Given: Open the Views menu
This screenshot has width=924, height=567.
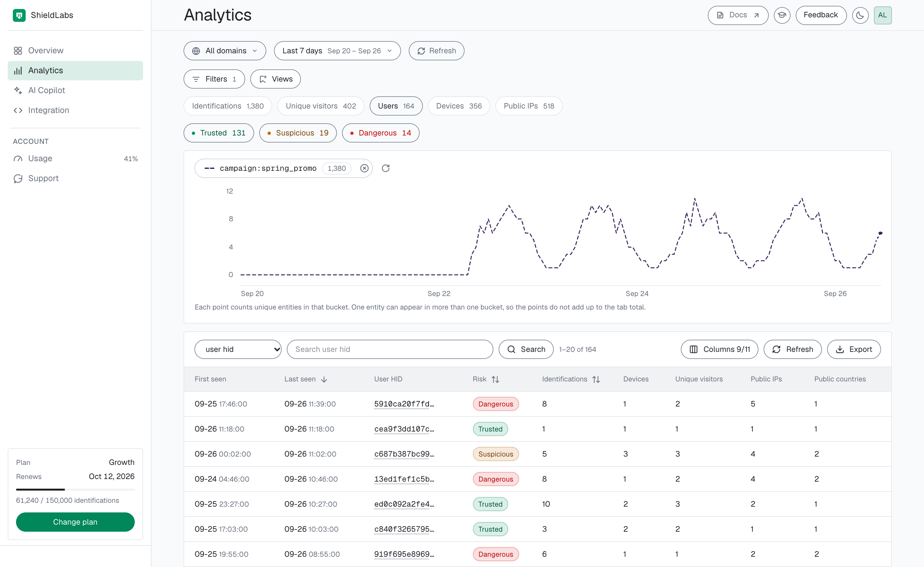Looking at the screenshot, I should click(275, 79).
